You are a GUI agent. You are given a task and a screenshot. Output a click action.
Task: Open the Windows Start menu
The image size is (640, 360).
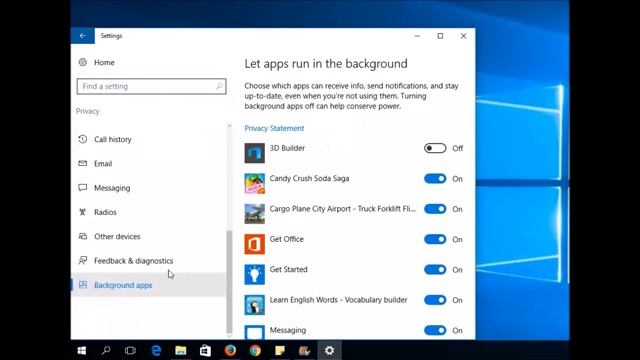82,350
